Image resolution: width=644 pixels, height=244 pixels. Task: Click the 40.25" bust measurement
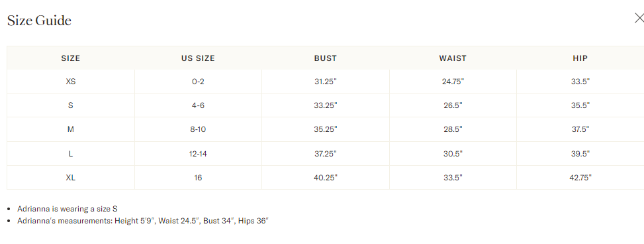point(325,178)
